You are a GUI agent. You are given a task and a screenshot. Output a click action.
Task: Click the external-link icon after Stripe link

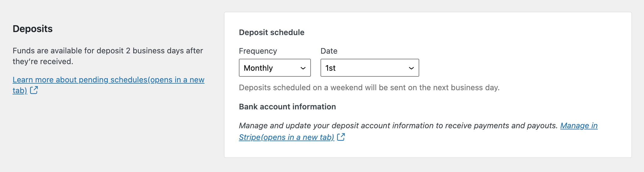[341, 137]
